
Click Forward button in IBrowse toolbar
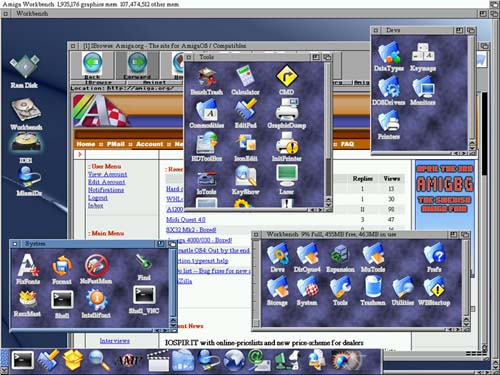pos(137,66)
